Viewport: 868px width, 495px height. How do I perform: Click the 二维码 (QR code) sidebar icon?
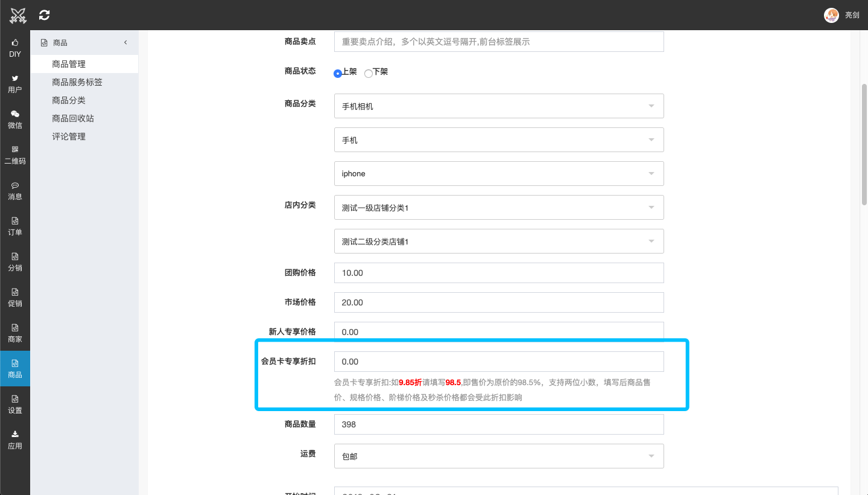pos(14,155)
